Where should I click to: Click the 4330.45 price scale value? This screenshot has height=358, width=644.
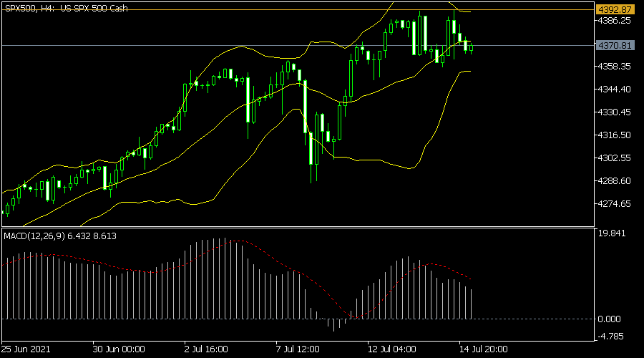(x=615, y=112)
